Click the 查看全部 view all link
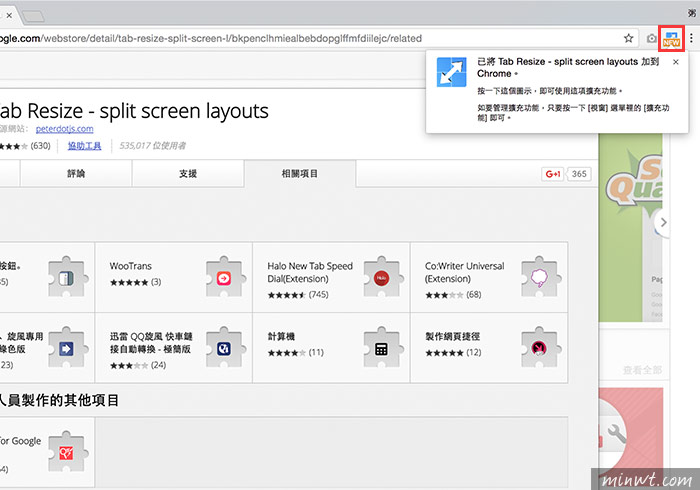 tap(642, 370)
